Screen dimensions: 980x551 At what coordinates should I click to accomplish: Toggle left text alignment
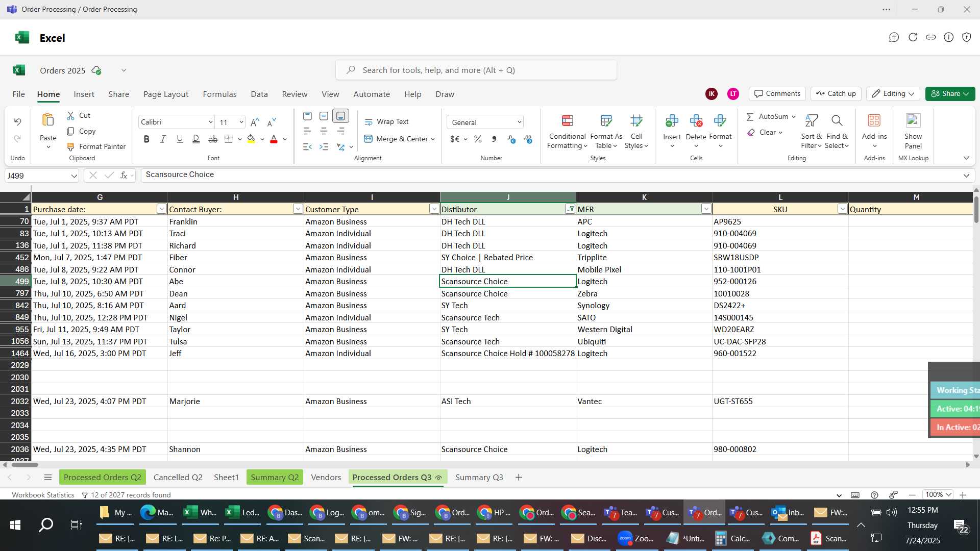click(307, 131)
